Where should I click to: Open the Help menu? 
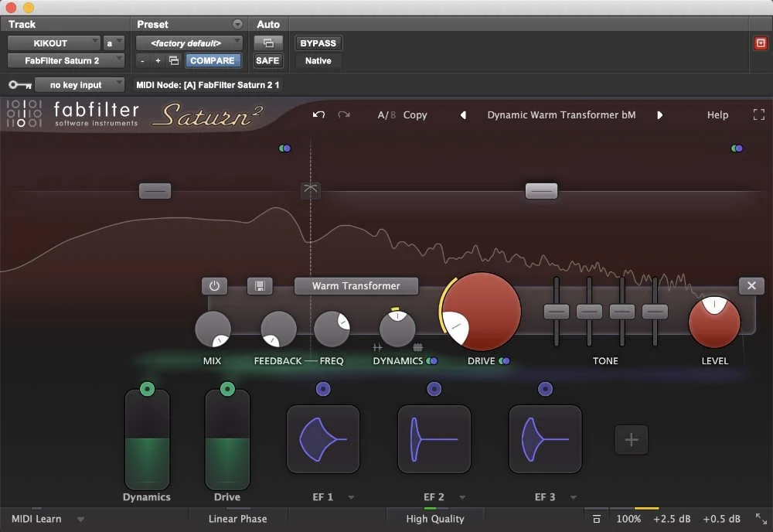717,115
